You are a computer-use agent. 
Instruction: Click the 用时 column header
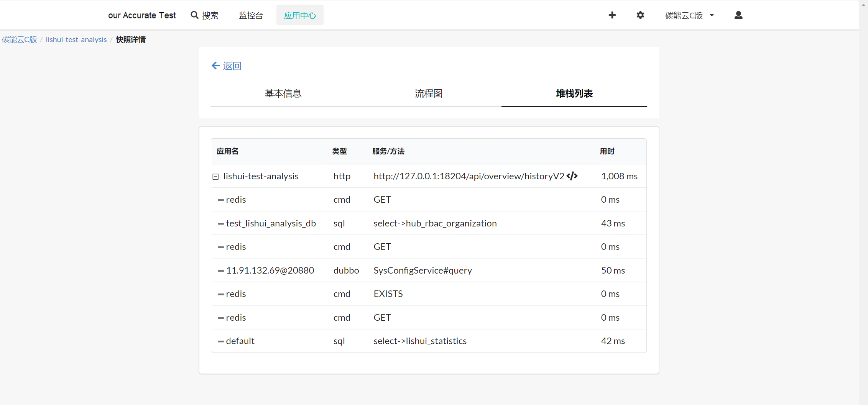point(607,151)
